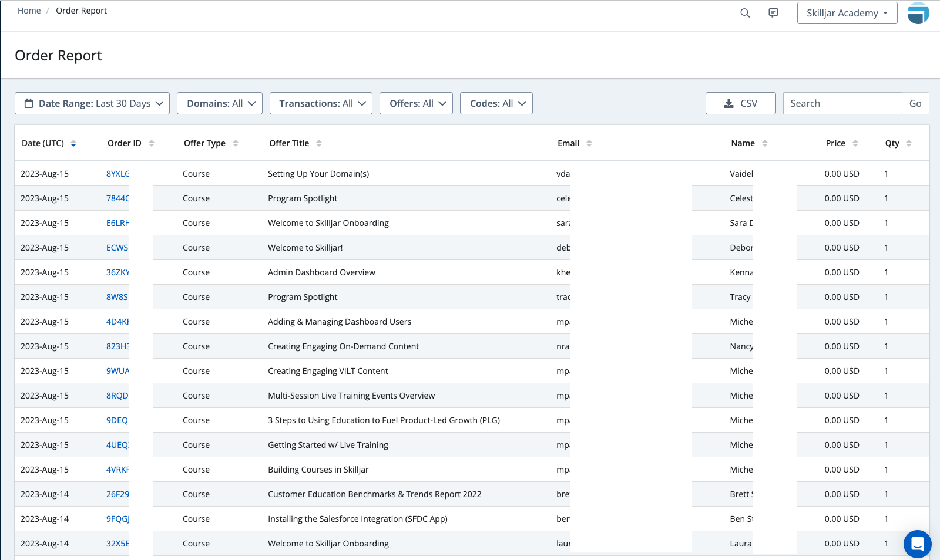
Task: Open the Codes filter dropdown
Action: tap(496, 103)
